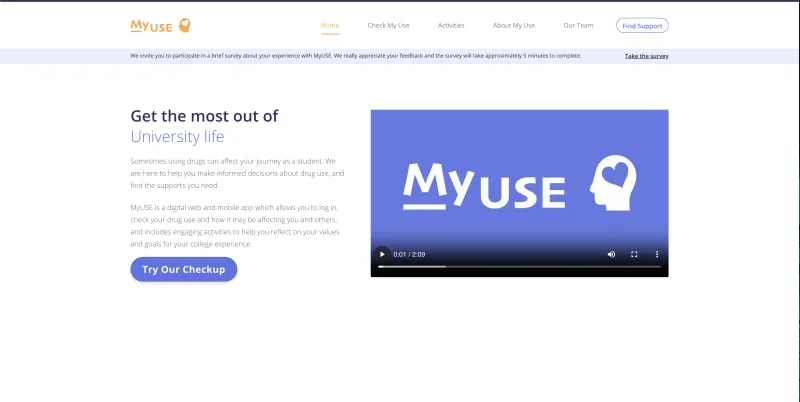Screen dimensions: 800x402
Task: Open the Activities nav item
Action: [451, 26]
